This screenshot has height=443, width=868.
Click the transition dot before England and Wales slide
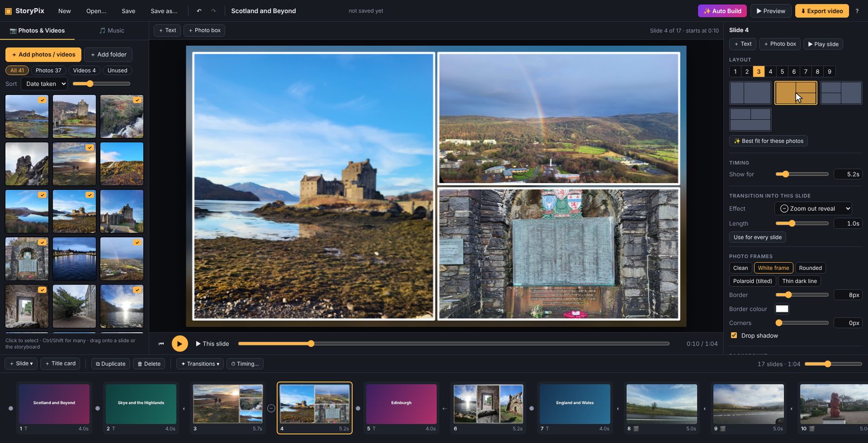[x=532, y=408]
